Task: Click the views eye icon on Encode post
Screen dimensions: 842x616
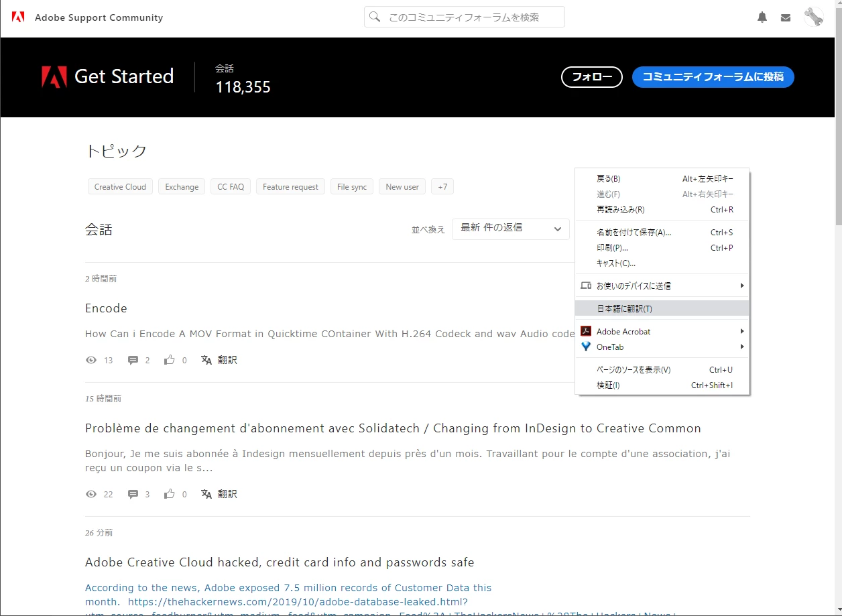Action: coord(91,360)
